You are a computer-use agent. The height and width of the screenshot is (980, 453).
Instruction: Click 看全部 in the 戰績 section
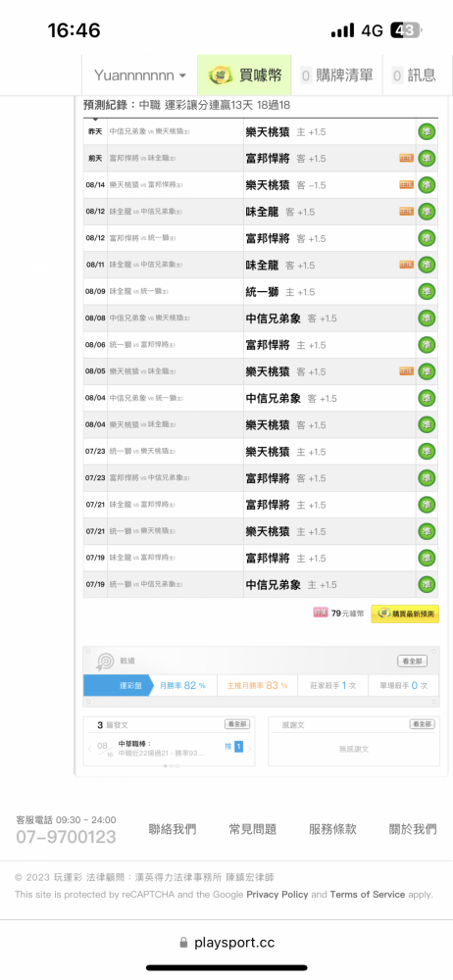(413, 661)
